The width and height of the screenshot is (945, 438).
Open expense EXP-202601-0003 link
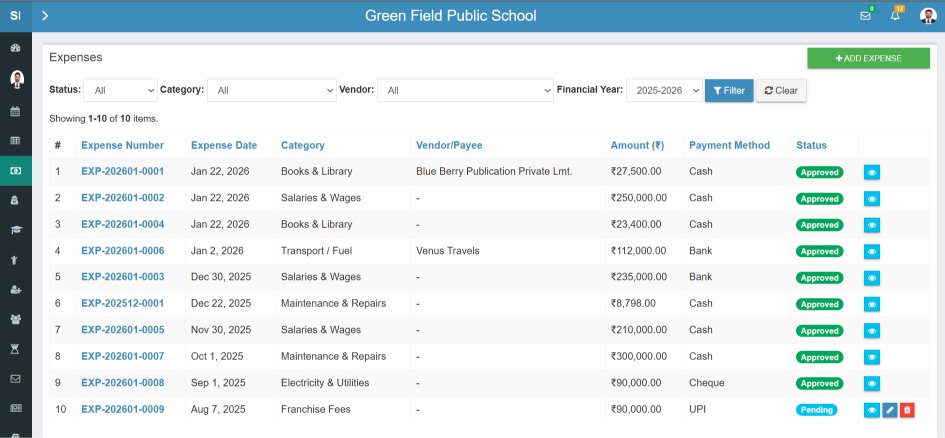pyautogui.click(x=122, y=277)
